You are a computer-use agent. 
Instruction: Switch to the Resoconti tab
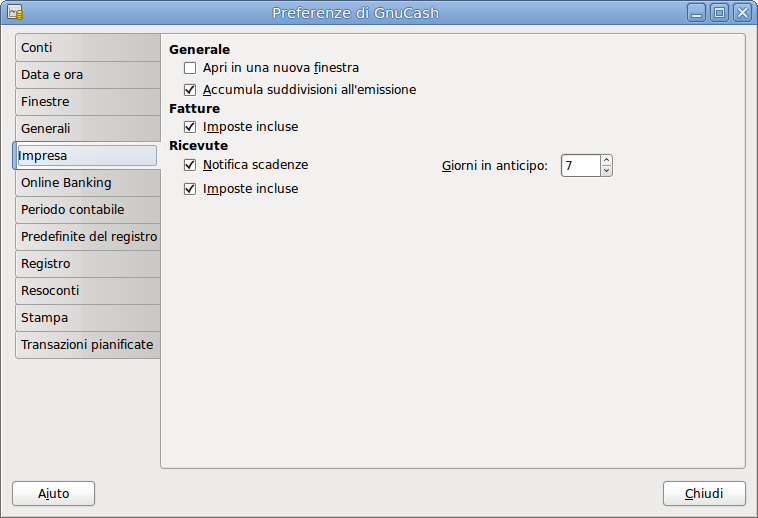[x=87, y=291]
